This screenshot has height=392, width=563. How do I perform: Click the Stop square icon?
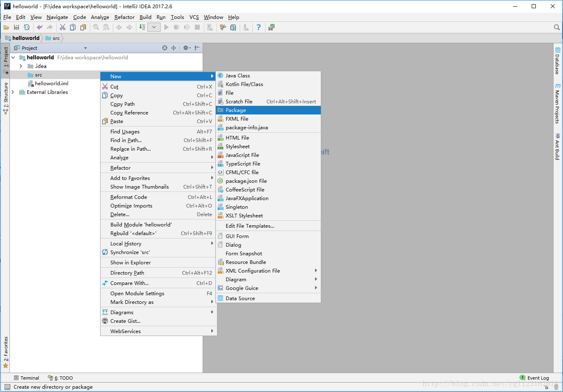197,27
